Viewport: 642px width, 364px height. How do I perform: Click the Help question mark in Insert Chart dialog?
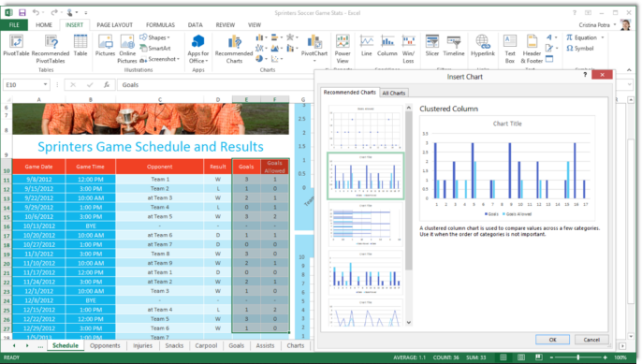[585, 75]
